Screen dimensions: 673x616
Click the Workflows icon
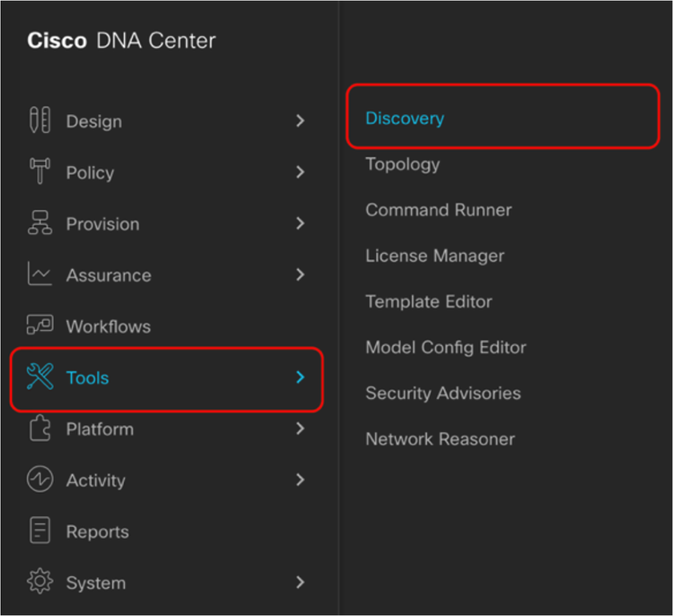coord(40,324)
